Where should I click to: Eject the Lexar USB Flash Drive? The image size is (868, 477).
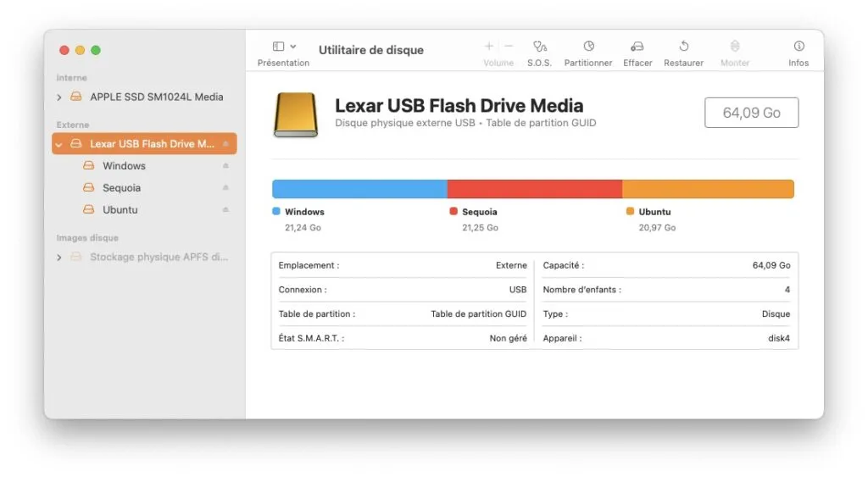(x=225, y=144)
